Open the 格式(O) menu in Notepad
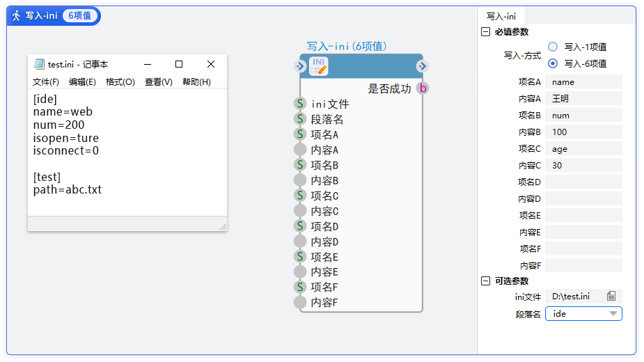This screenshot has height=362, width=644. click(x=120, y=81)
